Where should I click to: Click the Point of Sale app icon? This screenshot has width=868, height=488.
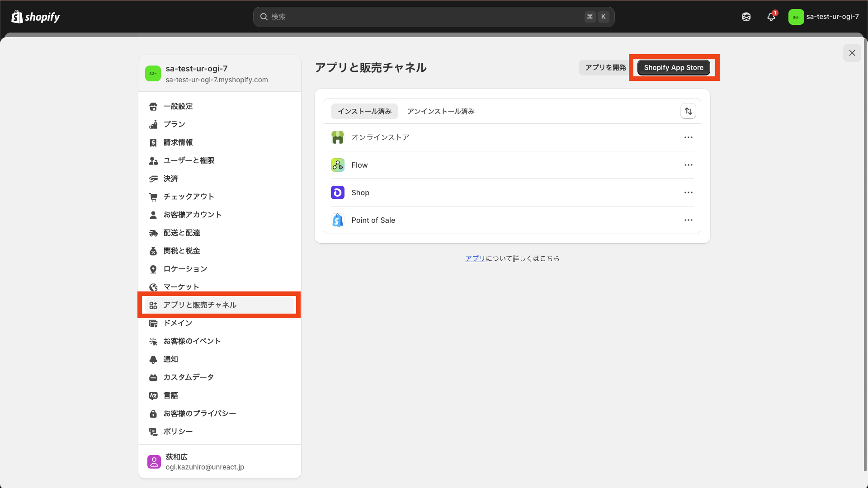337,220
